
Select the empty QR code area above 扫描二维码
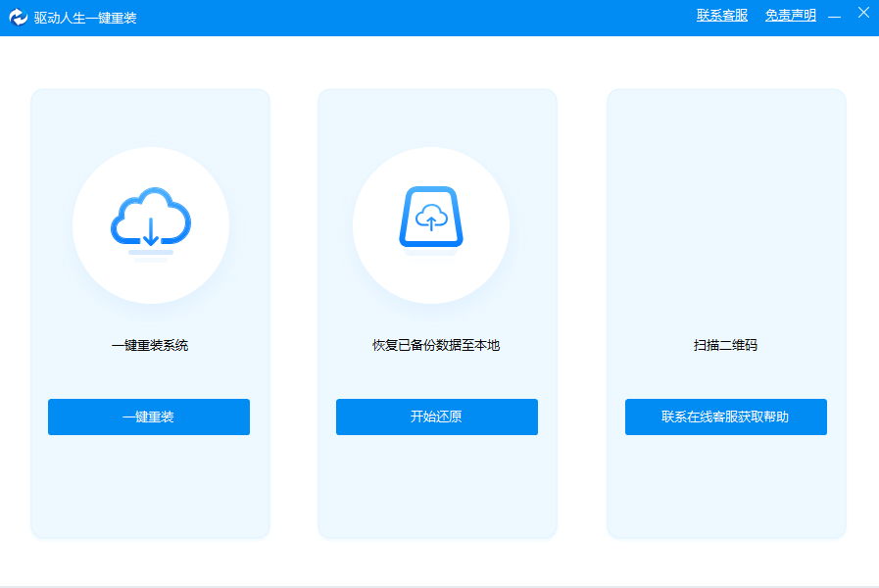pyautogui.click(x=725, y=225)
